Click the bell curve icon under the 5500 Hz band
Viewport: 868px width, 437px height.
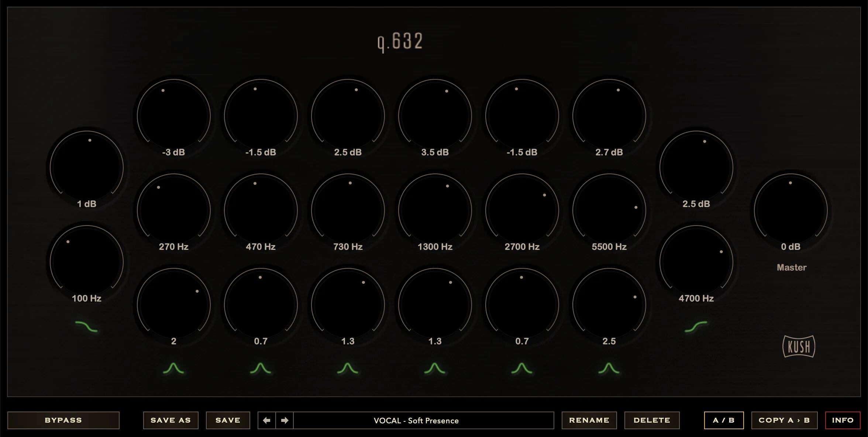click(609, 369)
